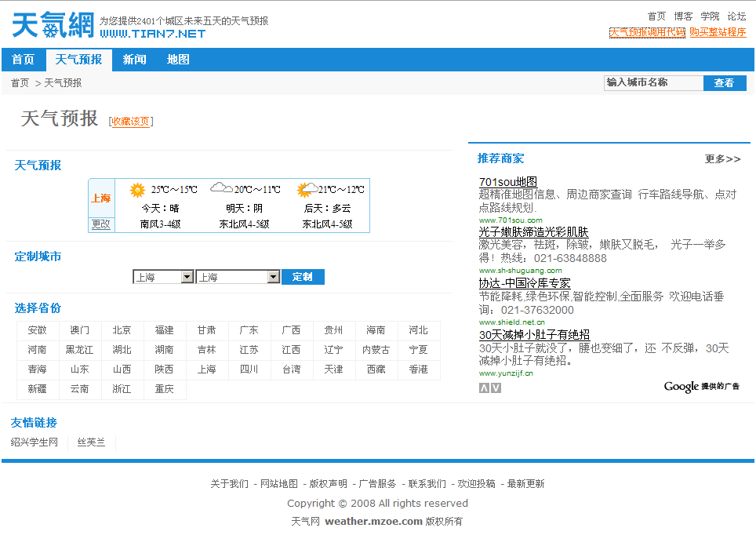Select province 北京
This screenshot has height=535, width=756.
[122, 330]
